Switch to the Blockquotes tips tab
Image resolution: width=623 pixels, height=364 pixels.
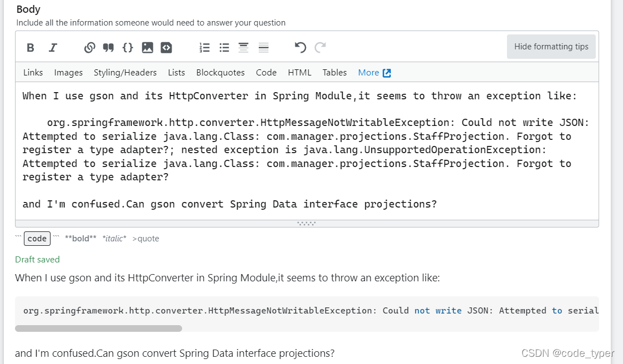point(220,73)
